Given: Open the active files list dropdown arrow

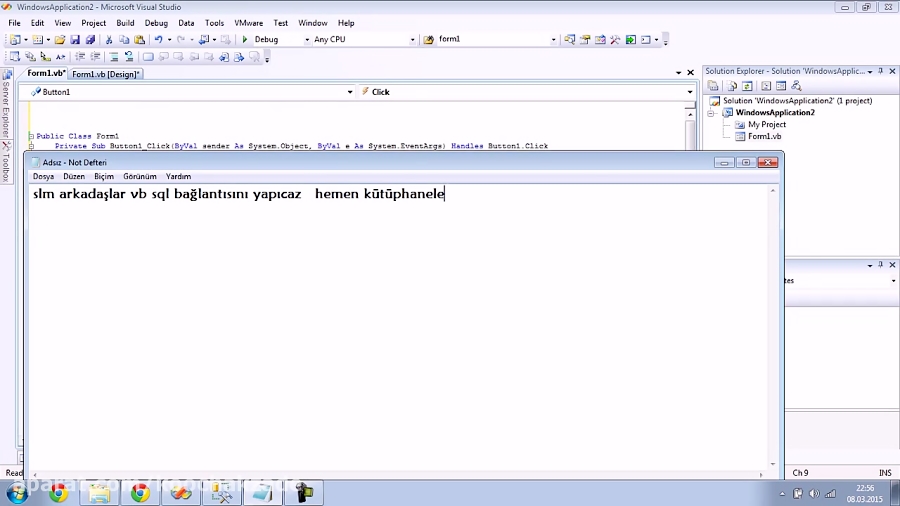Looking at the screenshot, I should point(678,73).
